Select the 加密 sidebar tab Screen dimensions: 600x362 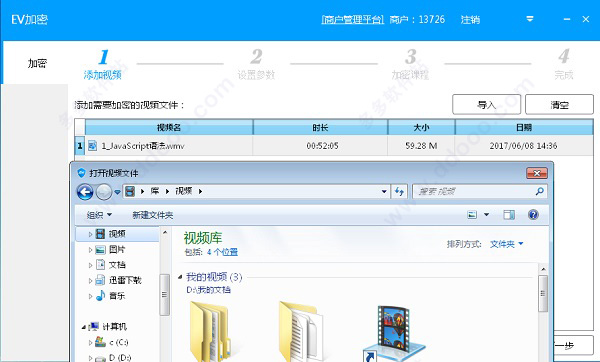coord(37,63)
